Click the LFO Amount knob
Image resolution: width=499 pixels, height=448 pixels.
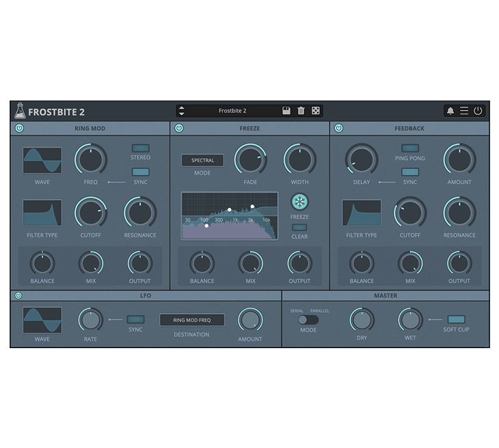click(250, 319)
